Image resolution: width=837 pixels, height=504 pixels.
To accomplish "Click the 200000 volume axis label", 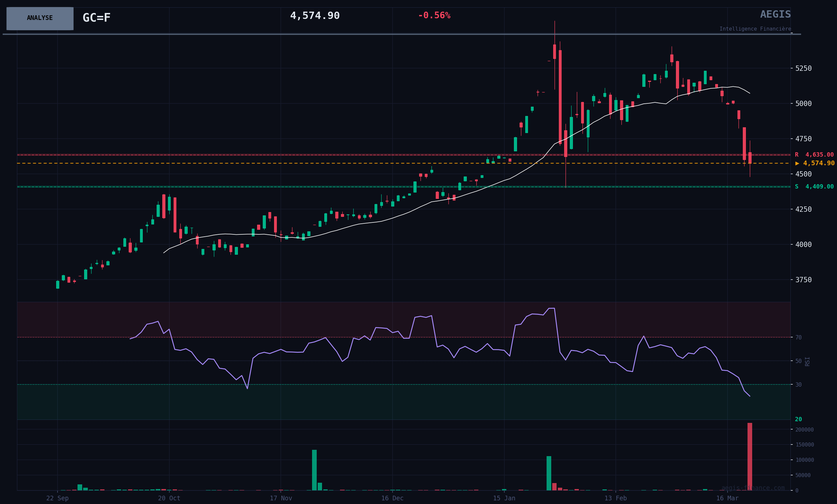I will pyautogui.click(x=804, y=430).
